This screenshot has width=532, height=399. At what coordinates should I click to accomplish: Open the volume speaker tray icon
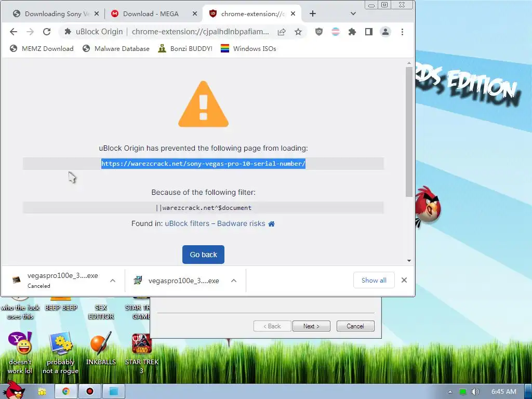475,392
